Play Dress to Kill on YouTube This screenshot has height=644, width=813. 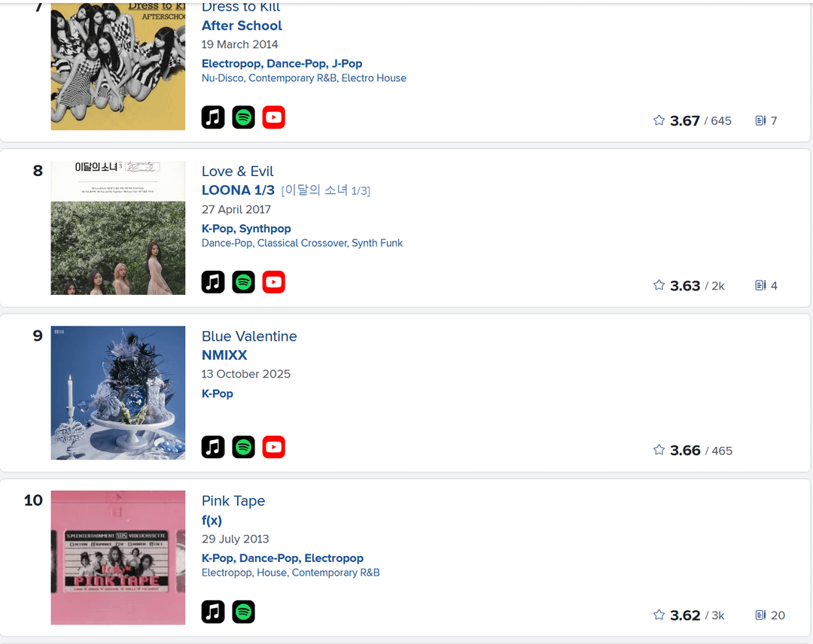click(x=274, y=117)
